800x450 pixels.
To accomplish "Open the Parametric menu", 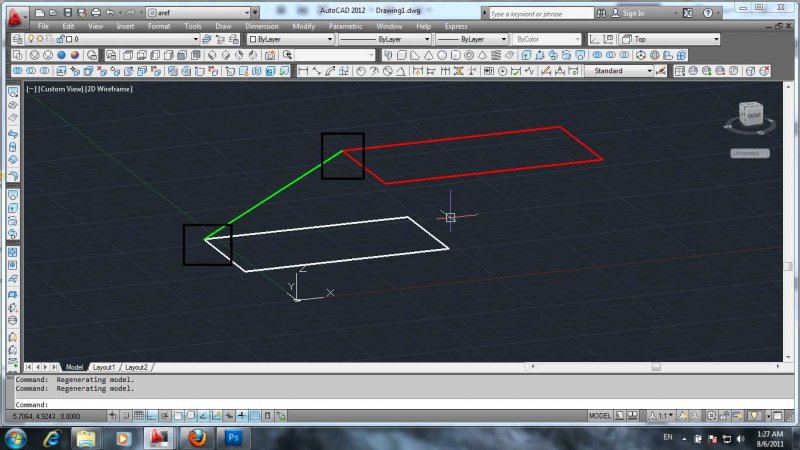I will tap(345, 26).
